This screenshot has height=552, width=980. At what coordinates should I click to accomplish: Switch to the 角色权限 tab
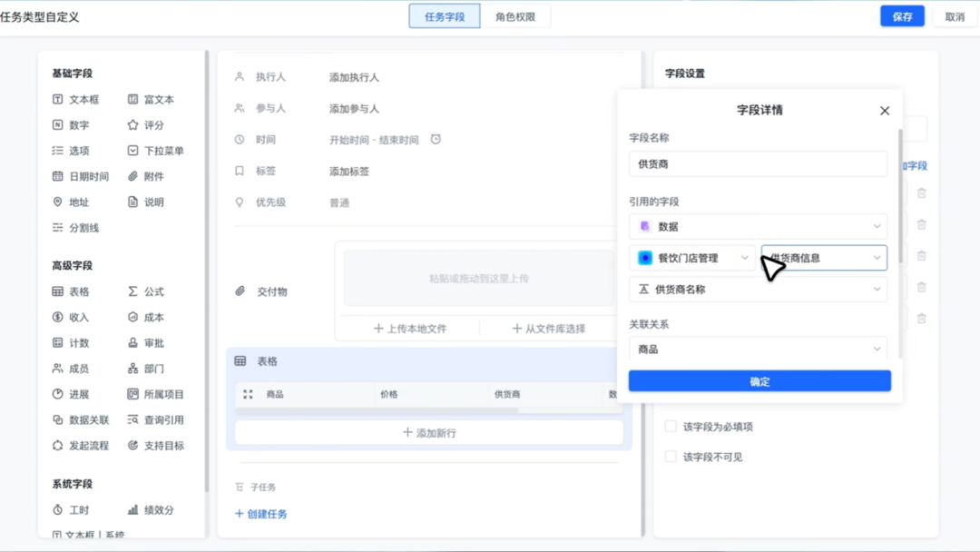tap(515, 17)
